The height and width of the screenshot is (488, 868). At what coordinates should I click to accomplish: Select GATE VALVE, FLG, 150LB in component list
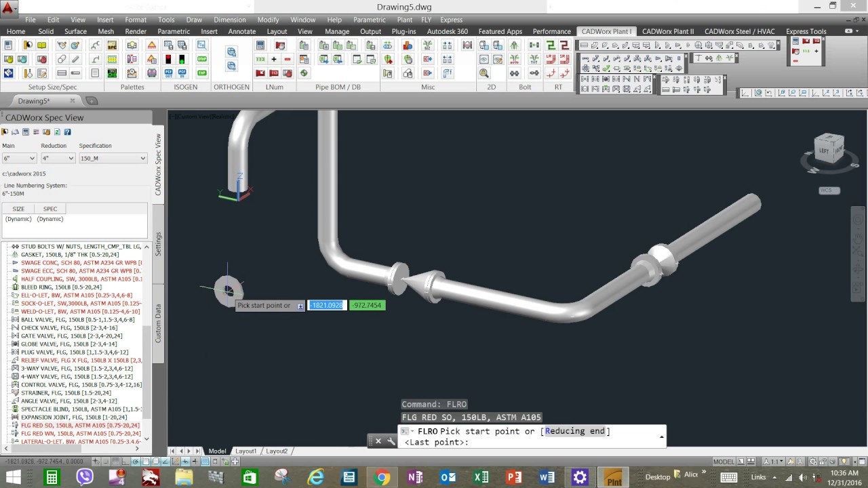[x=71, y=336]
